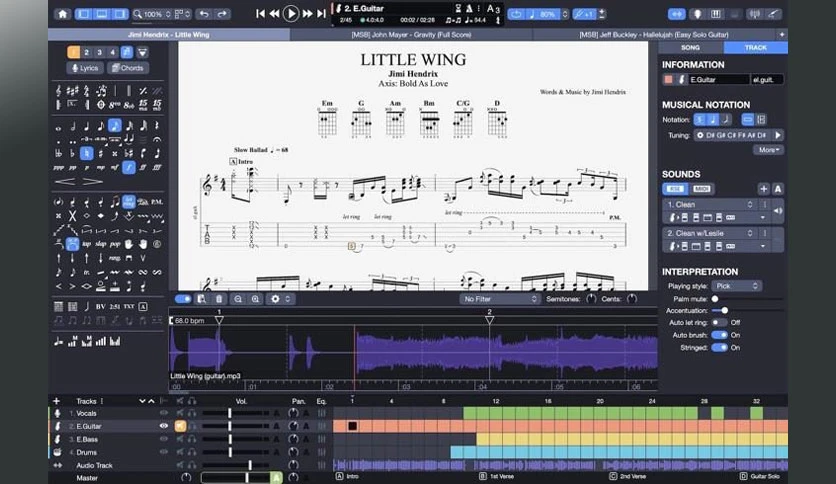Viewport: 836px width, 484px height.
Task: Toggle the audio track enable switch
Action: (183, 299)
